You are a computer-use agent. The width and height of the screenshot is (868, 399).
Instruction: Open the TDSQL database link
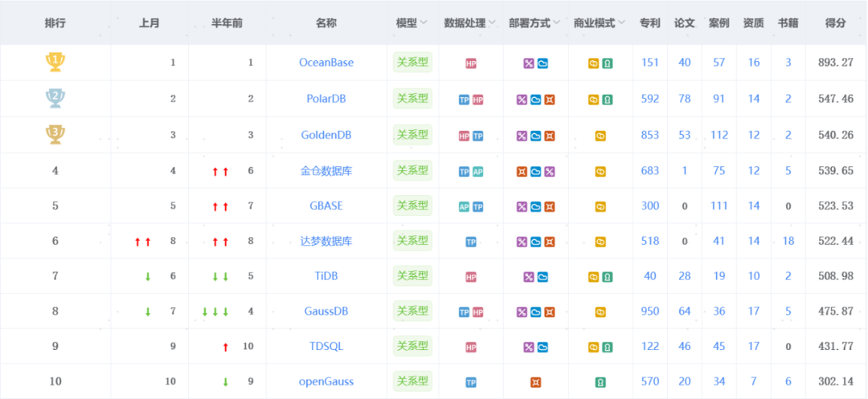[x=326, y=347]
